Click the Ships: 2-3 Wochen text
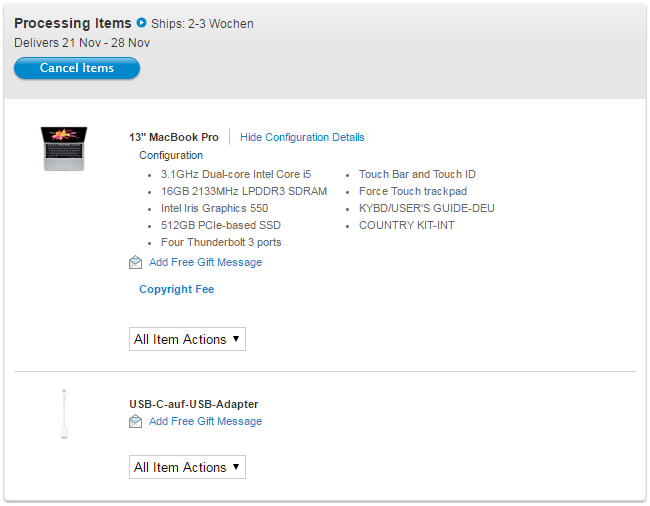This screenshot has height=506, width=650. pos(202,24)
